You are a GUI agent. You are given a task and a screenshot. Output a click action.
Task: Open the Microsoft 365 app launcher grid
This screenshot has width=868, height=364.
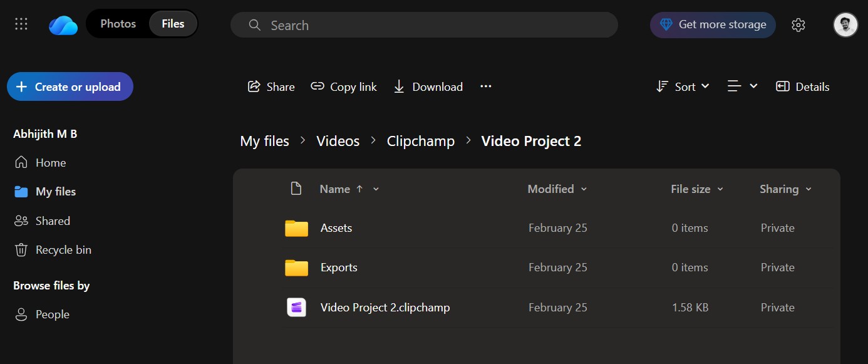tap(21, 24)
